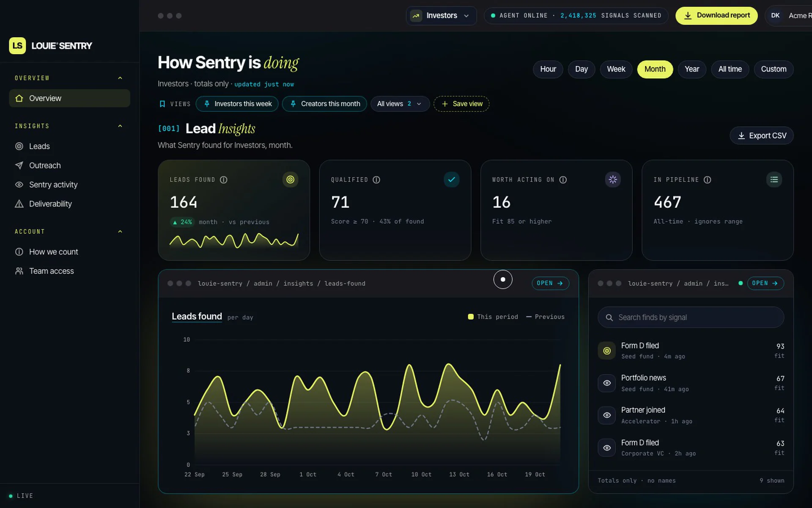
Task: Open the Deliverability page
Action: [69, 204]
